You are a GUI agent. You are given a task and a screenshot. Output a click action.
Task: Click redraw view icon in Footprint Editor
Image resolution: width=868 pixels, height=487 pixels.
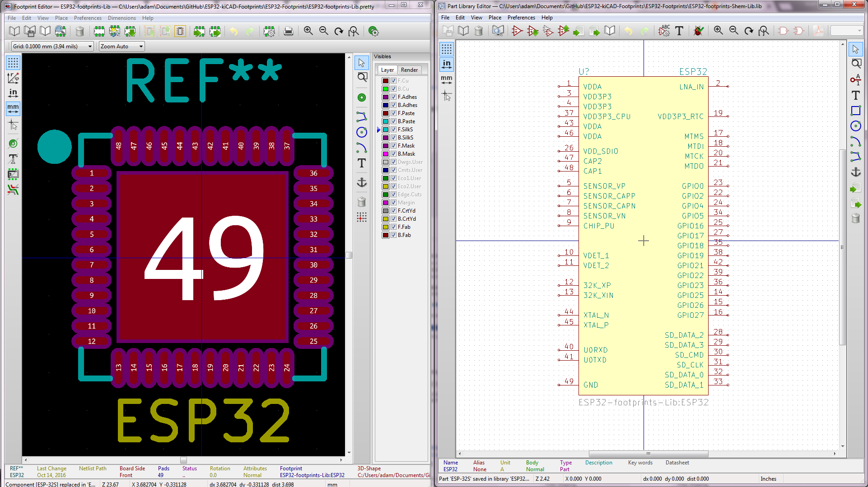[x=339, y=31]
